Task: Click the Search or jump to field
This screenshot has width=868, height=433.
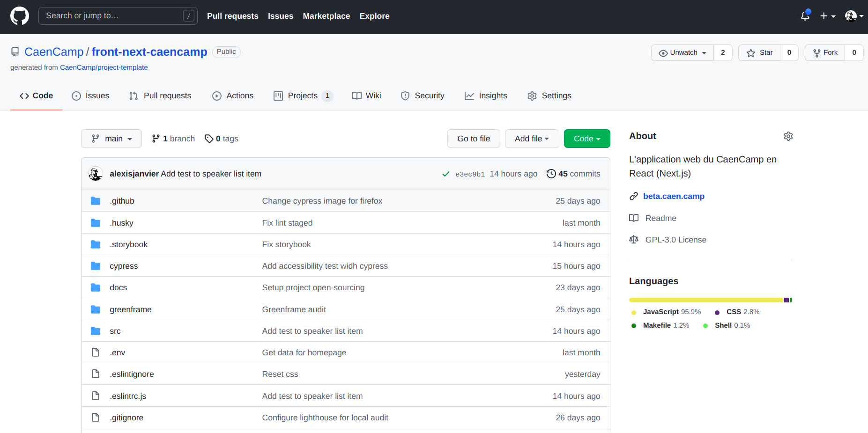Action: point(118,16)
